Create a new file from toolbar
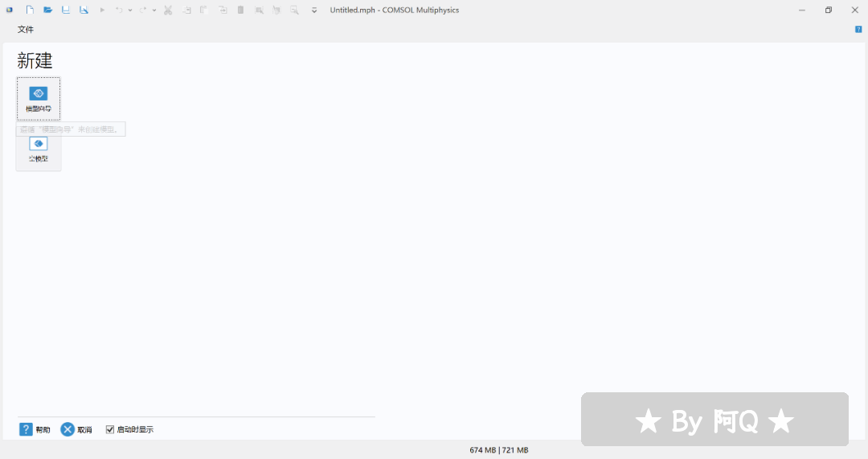This screenshot has height=459, width=868. coord(30,10)
